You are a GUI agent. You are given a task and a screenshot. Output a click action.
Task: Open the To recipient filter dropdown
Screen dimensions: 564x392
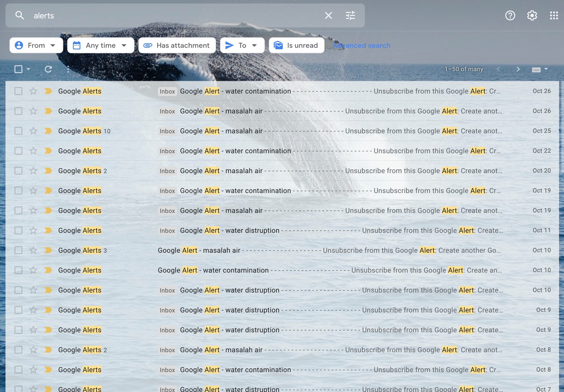coord(242,45)
